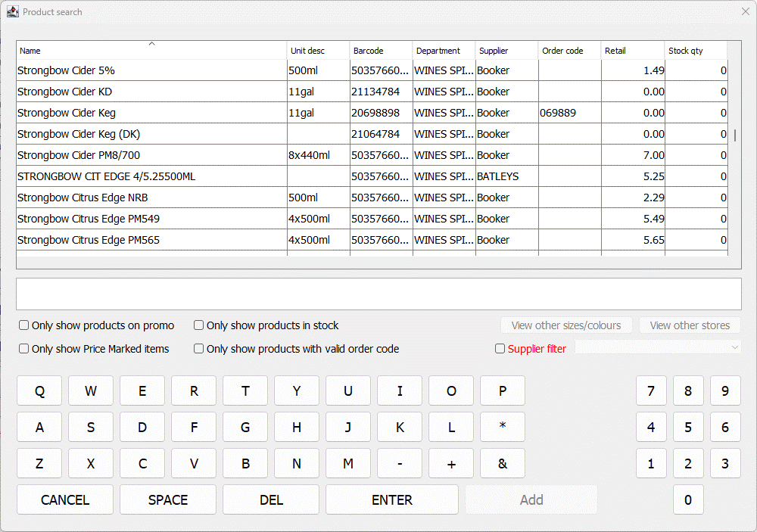757x532 pixels.
Task: Tap the ampersand key
Action: coord(503,463)
